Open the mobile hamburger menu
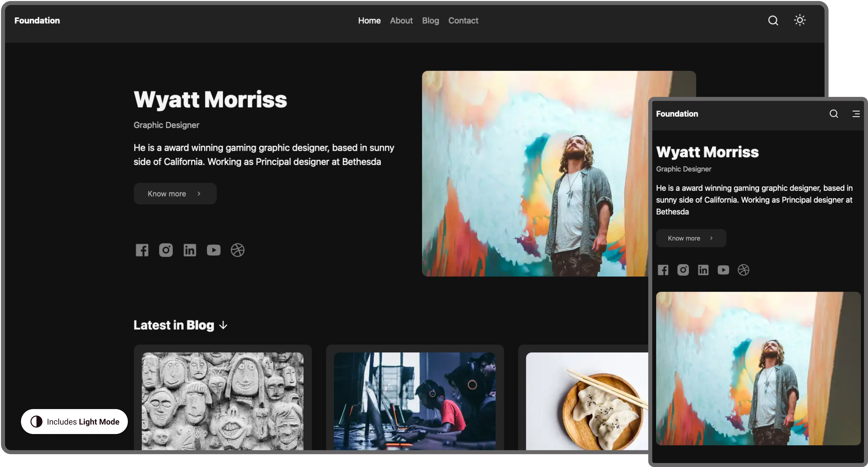The image size is (868, 467). pyautogui.click(x=856, y=114)
